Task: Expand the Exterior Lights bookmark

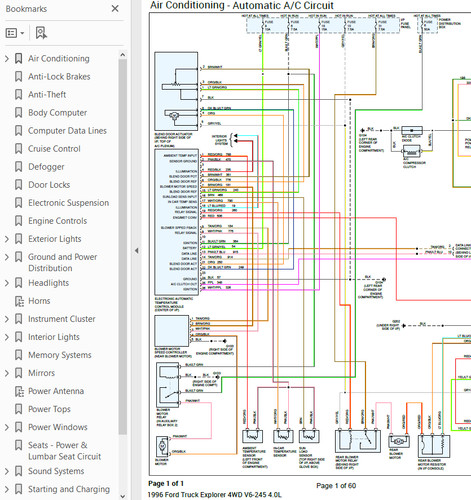Action: click(x=7, y=239)
